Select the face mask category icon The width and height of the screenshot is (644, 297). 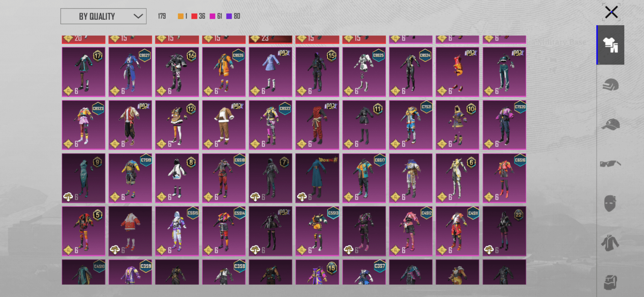tap(610, 203)
